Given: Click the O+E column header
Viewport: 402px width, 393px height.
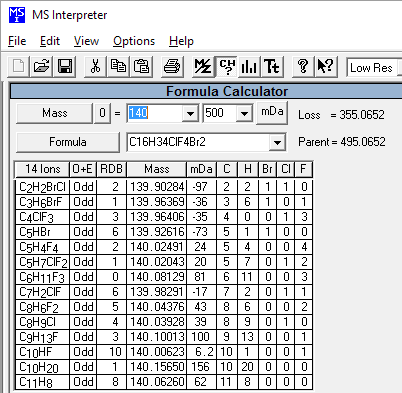Looking at the screenshot, I should click(83, 169).
